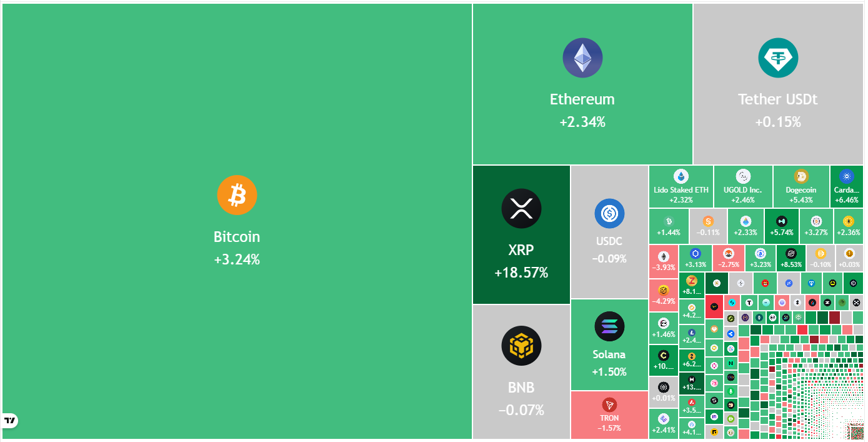The height and width of the screenshot is (442, 868).
Task: Click the Cardano logo icon
Action: click(847, 176)
